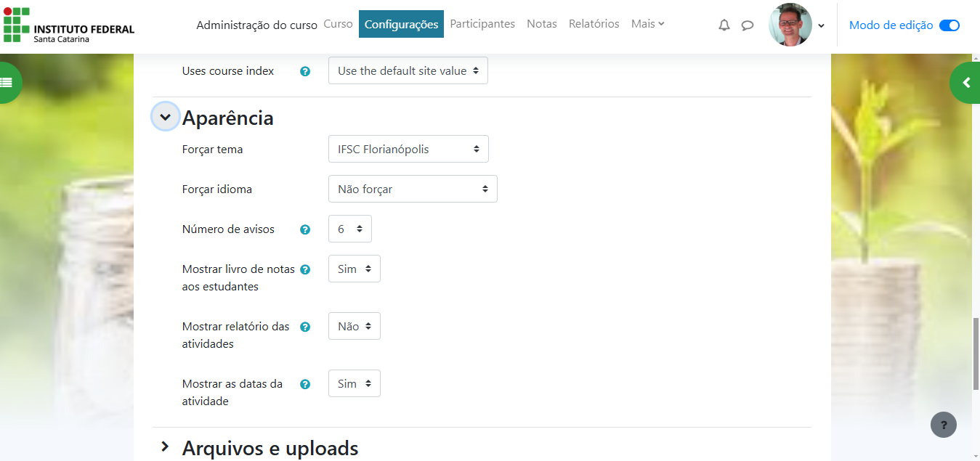This screenshot has height=461, width=980.
Task: Click help icon for Mostrar as datas da atividade
Action: pyautogui.click(x=305, y=384)
